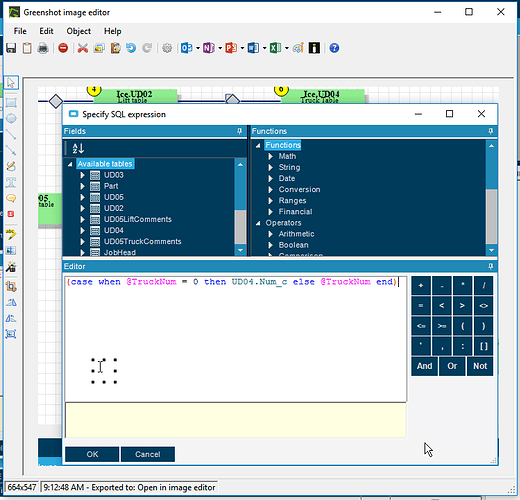Click the Export to Excel icon
The width and height of the screenshot is (520, 500).
pyautogui.click(x=275, y=48)
